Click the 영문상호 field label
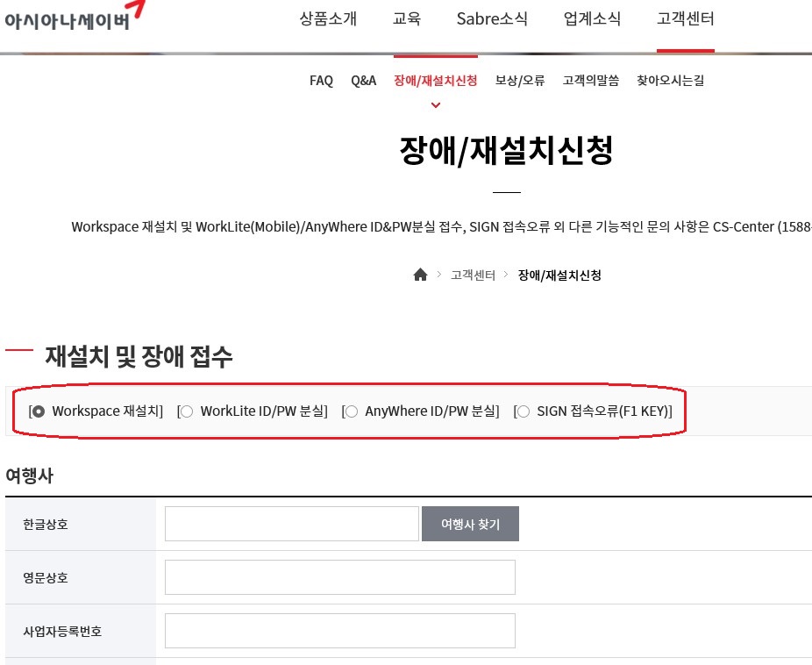Viewport: 812px width, 665px height. [x=46, y=577]
